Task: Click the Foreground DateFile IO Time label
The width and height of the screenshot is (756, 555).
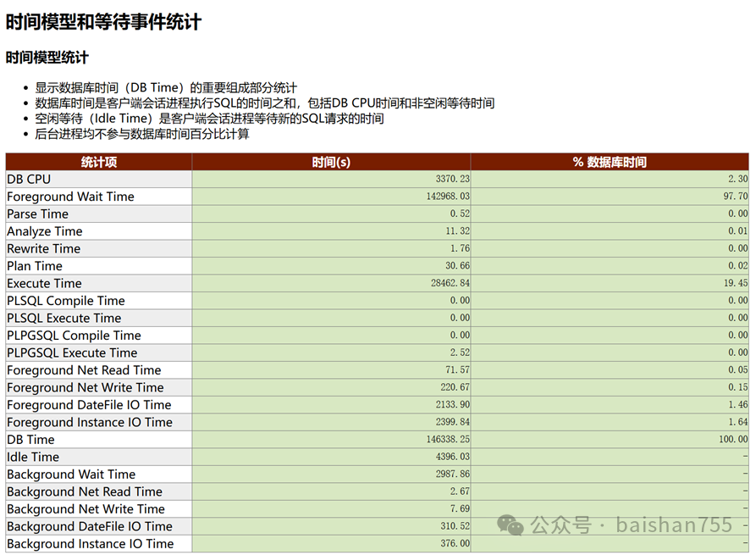Action: click(89, 405)
